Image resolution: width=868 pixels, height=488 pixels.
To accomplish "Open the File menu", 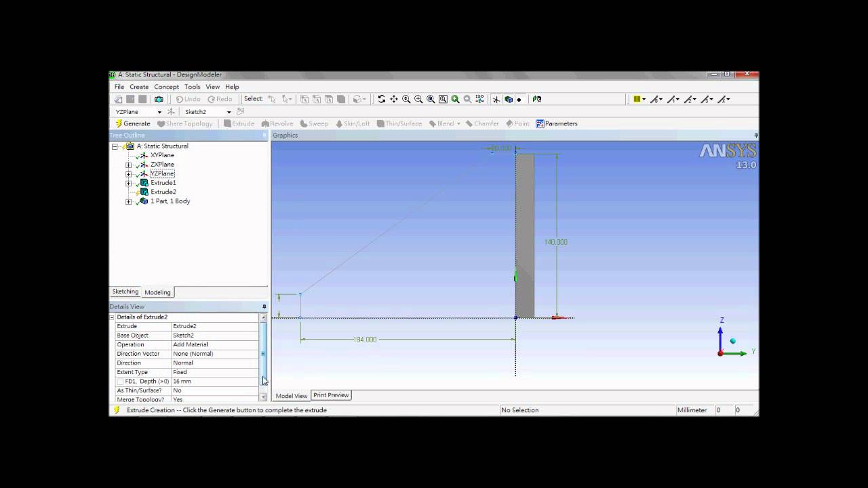I will point(119,87).
